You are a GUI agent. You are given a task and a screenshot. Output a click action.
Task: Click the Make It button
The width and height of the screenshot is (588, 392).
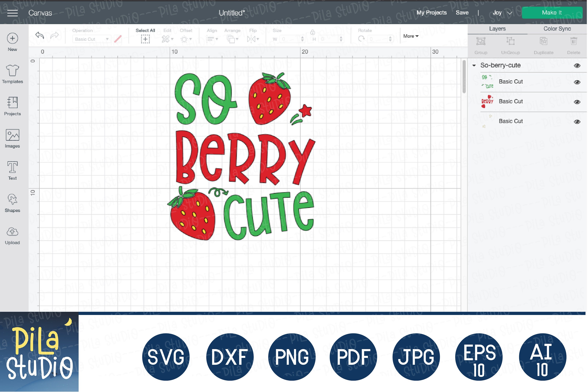(552, 12)
